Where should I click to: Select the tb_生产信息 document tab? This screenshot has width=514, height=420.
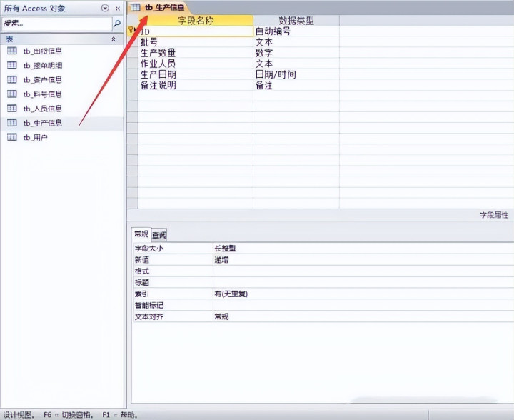158,7
